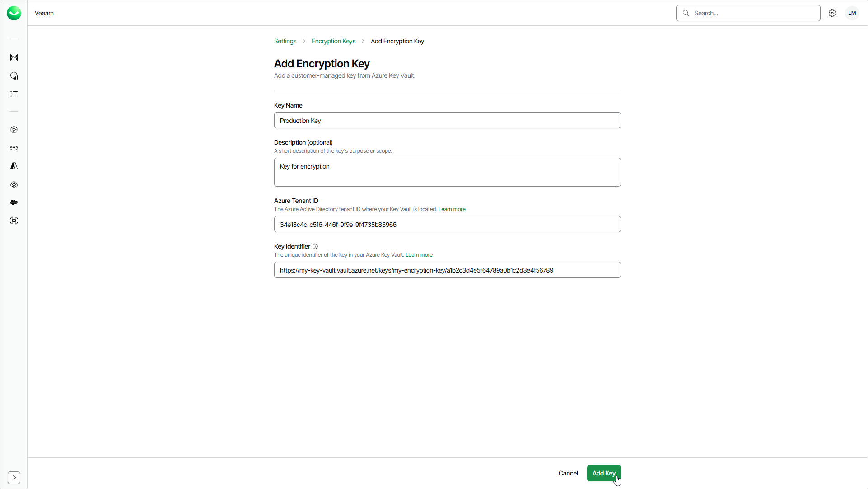Open the Reports chart sidebar icon
Viewport: 868px width, 489px height.
tap(14, 75)
